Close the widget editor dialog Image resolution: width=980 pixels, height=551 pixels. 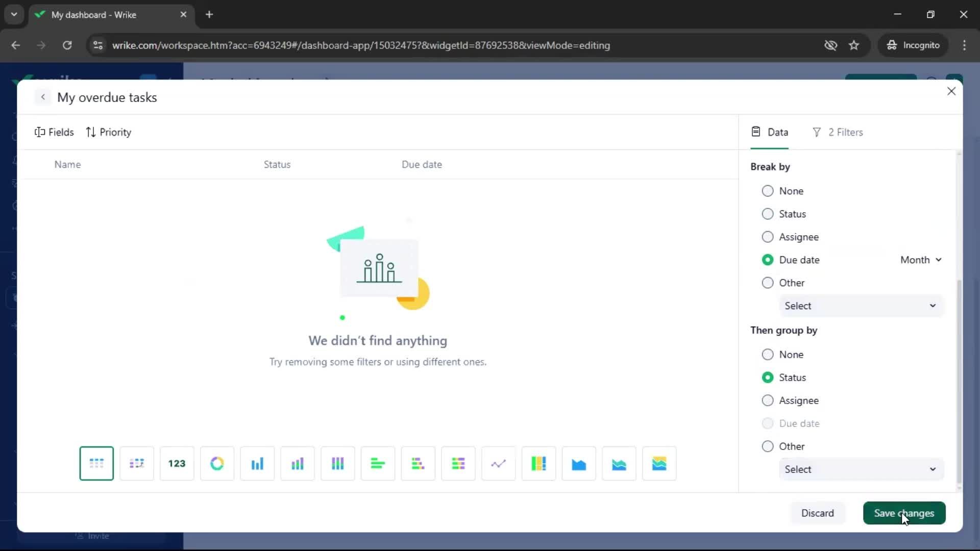[x=951, y=91]
